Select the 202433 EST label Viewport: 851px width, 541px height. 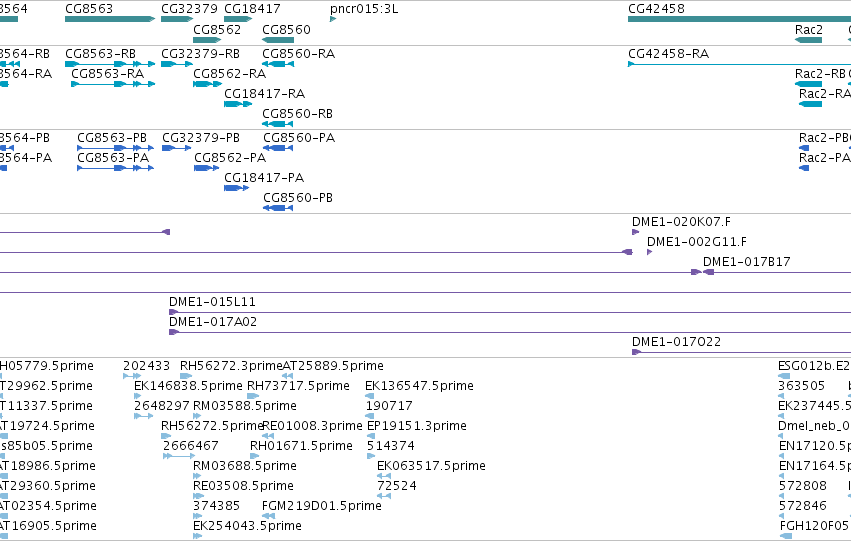tap(147, 366)
